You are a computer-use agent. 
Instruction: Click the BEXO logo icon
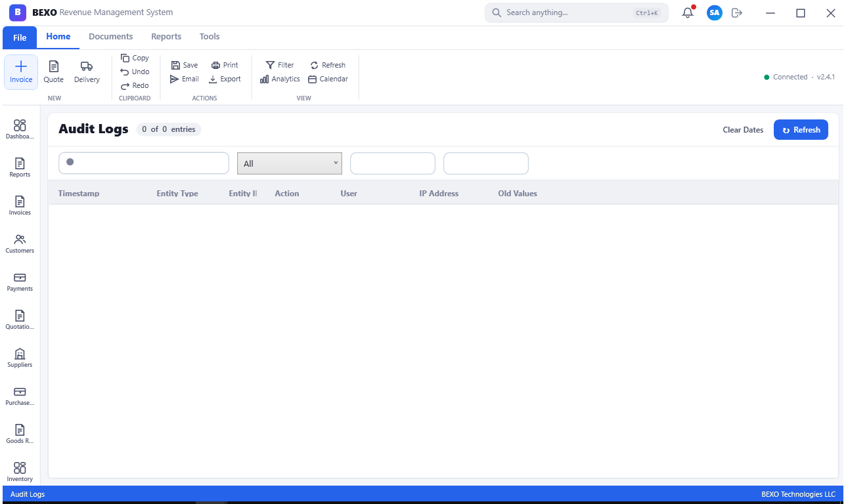[x=18, y=12]
